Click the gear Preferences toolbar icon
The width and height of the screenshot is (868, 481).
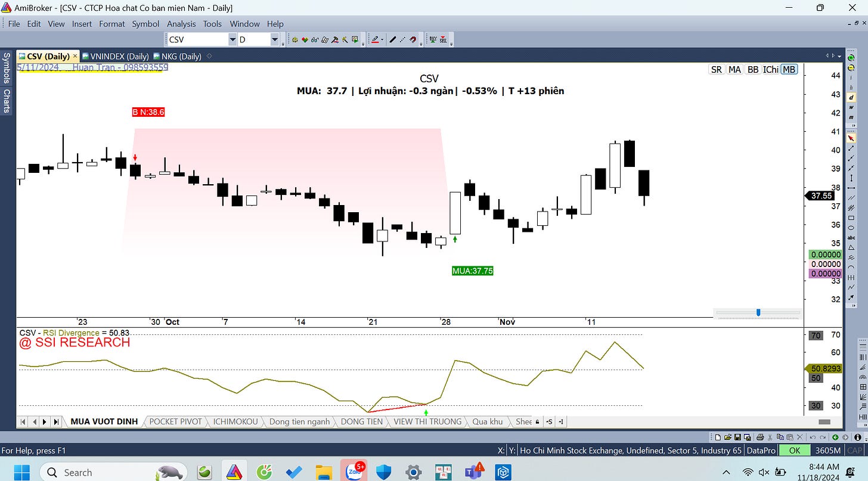[295, 40]
